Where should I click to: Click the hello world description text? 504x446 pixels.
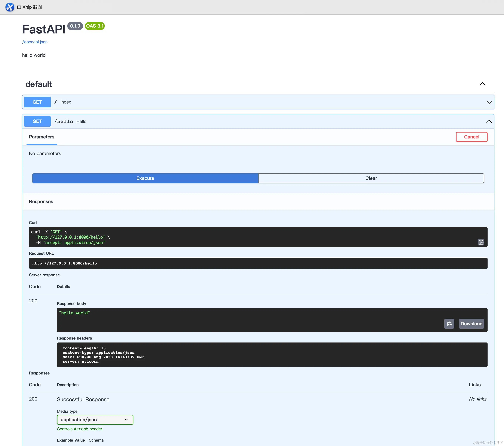pos(34,55)
